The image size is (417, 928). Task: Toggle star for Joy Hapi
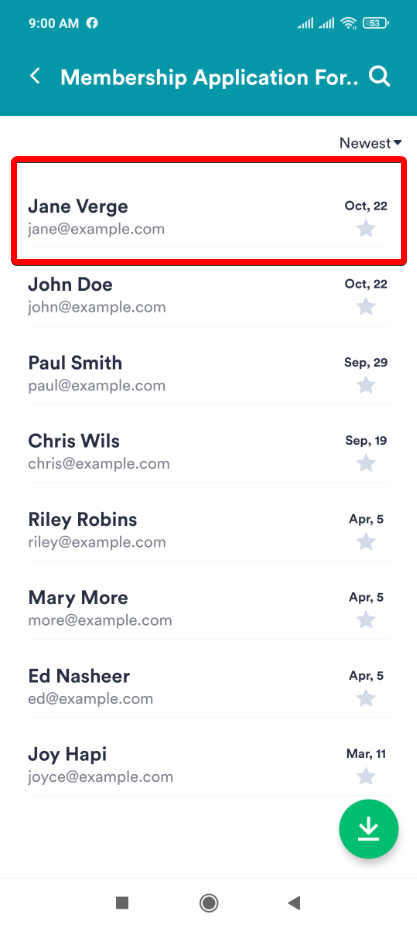coord(366,776)
